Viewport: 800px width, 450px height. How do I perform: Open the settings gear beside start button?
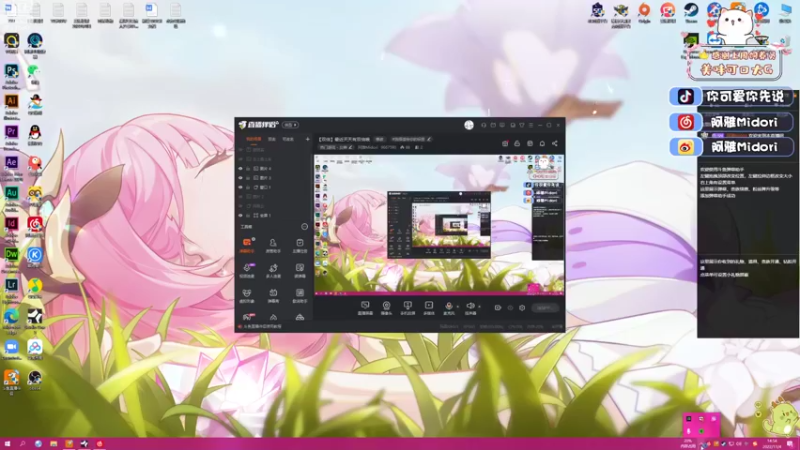tap(522, 308)
